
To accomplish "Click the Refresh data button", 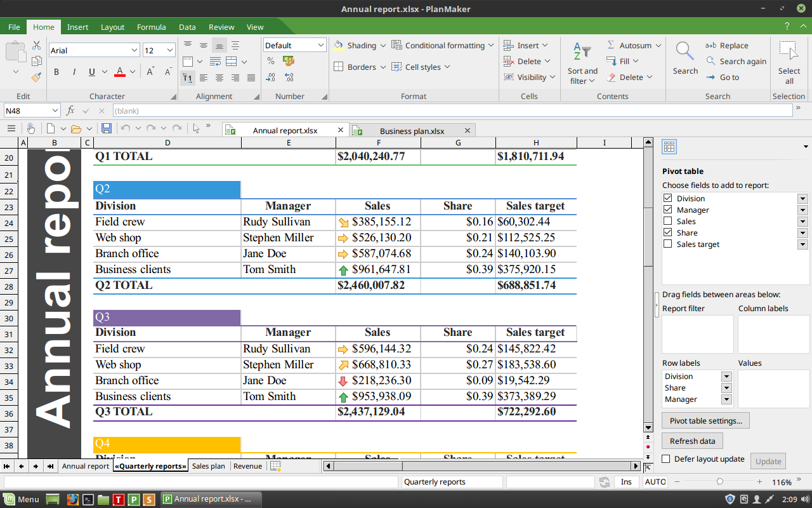I will [692, 441].
